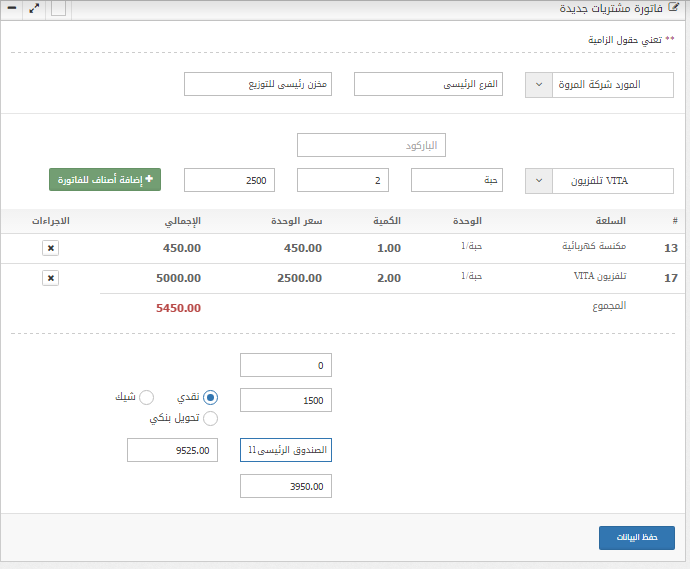Click the unit price field showing 2500
Viewport: 690px width, 569px height.
229,181
